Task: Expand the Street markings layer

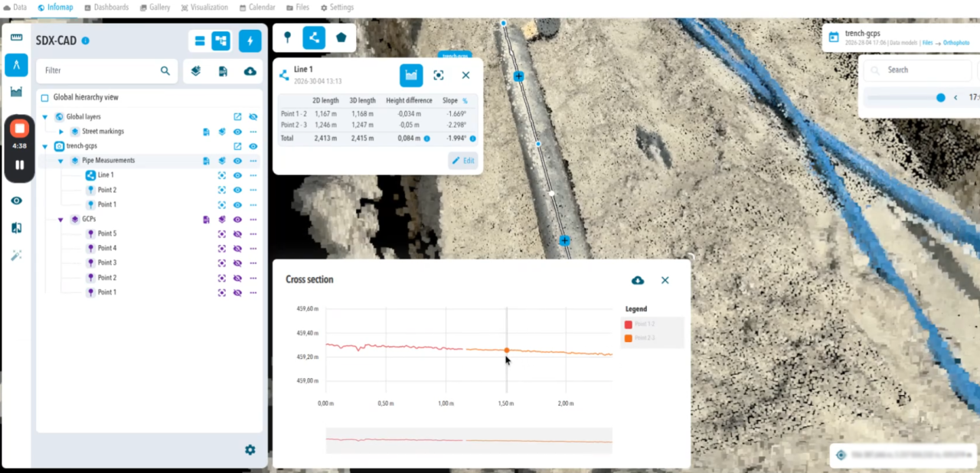Action: coord(61,132)
